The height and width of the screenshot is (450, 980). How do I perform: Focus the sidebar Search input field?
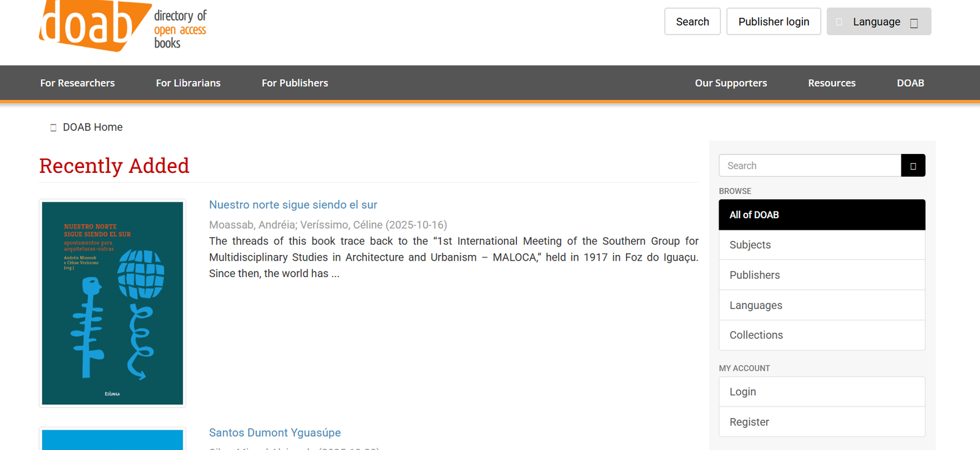click(809, 166)
